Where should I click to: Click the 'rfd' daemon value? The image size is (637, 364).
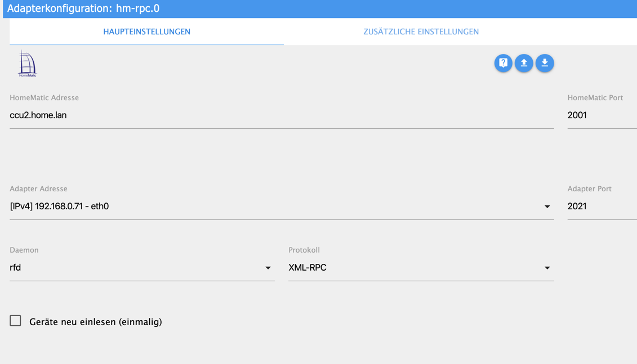[x=15, y=267]
